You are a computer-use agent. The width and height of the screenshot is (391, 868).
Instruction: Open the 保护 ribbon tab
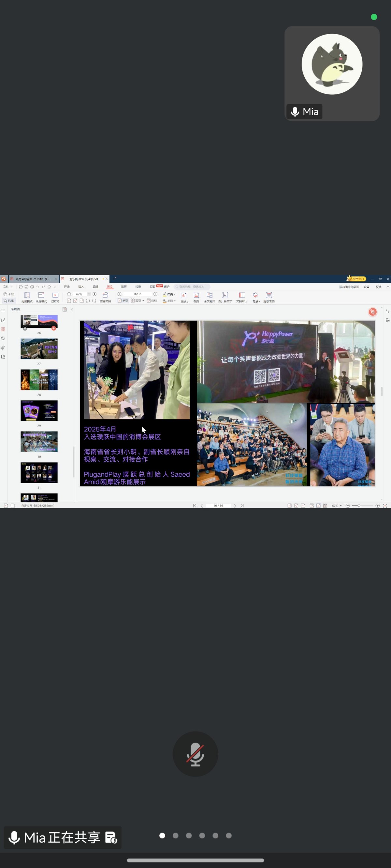coord(167,287)
